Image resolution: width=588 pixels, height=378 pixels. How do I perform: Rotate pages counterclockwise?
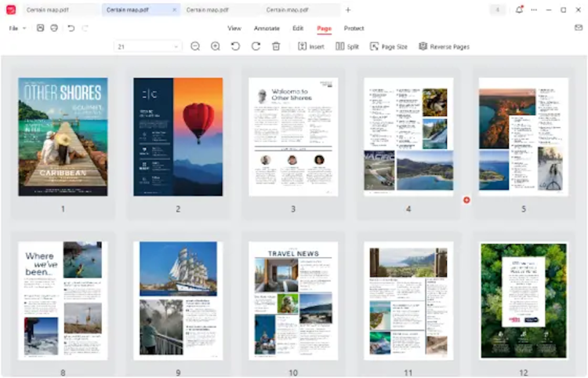235,46
